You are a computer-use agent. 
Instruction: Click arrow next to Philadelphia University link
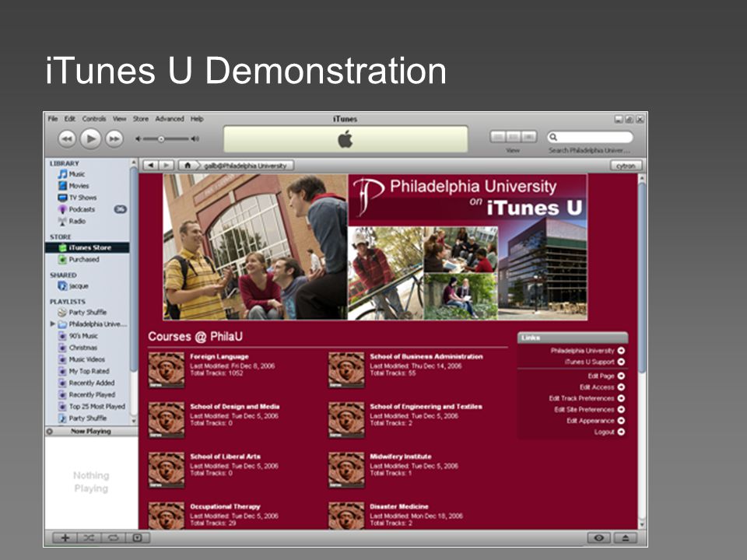[x=621, y=351]
